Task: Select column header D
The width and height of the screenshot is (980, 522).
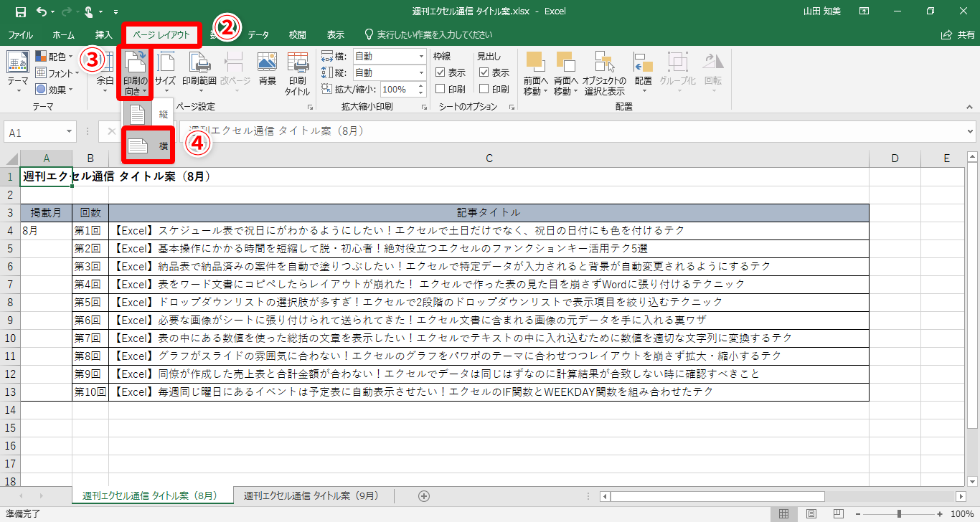Action: [895, 158]
